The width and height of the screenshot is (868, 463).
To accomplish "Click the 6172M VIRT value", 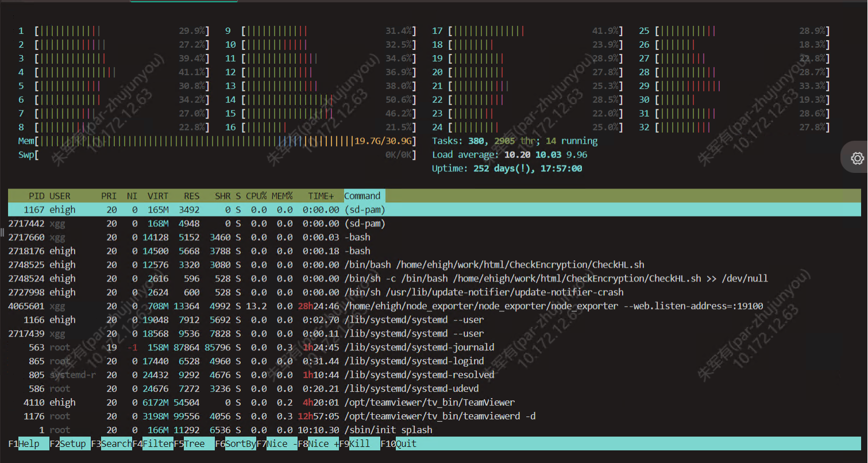I will pos(156,403).
